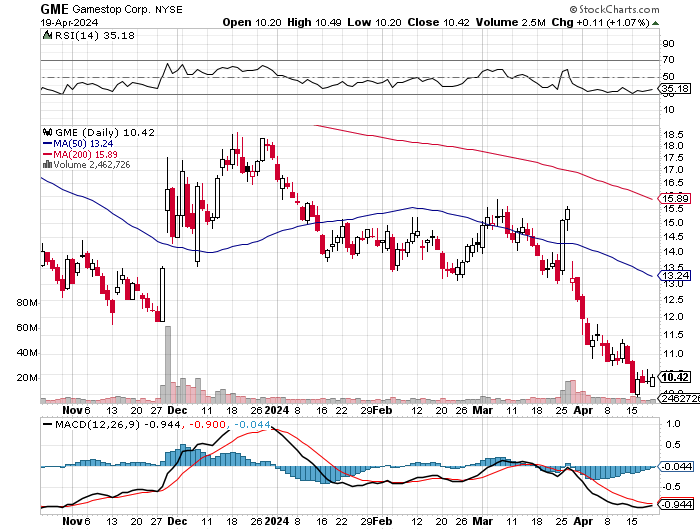
Task: Click the MA(50) 13.24 legend text
Action: 83,143
